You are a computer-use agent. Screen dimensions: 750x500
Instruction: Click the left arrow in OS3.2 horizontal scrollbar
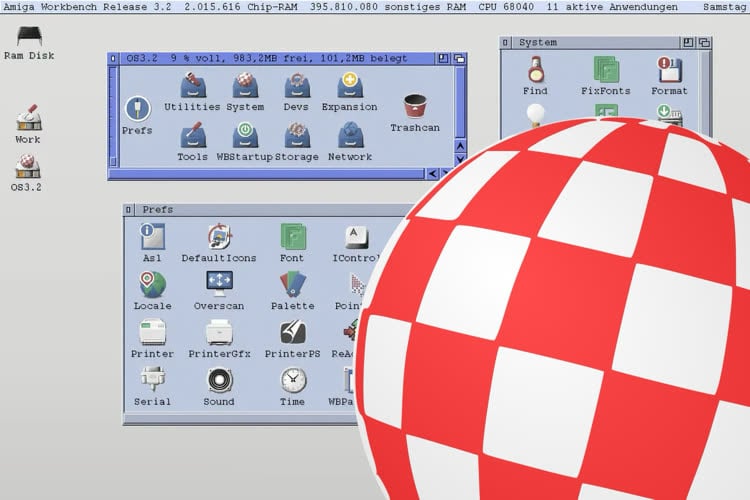(x=432, y=174)
